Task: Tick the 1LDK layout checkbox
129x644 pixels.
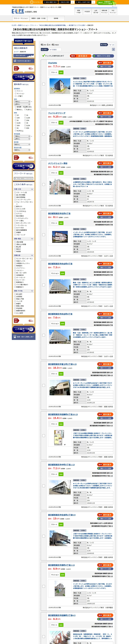Action: 25,118
